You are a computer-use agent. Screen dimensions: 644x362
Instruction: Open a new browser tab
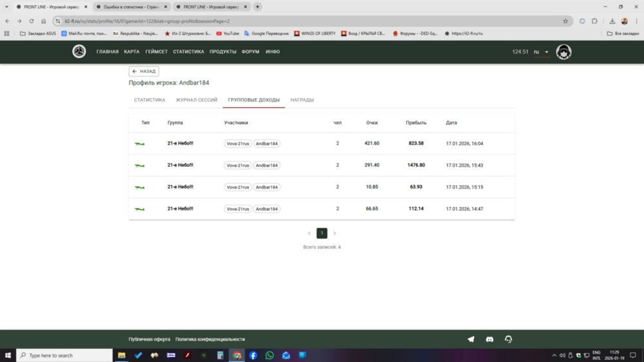[x=258, y=6]
